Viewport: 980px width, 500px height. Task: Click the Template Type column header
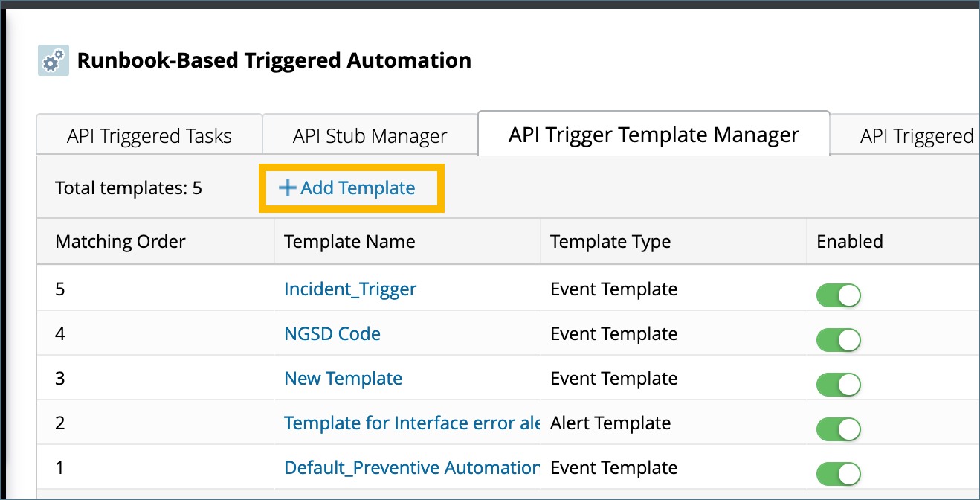tap(610, 241)
